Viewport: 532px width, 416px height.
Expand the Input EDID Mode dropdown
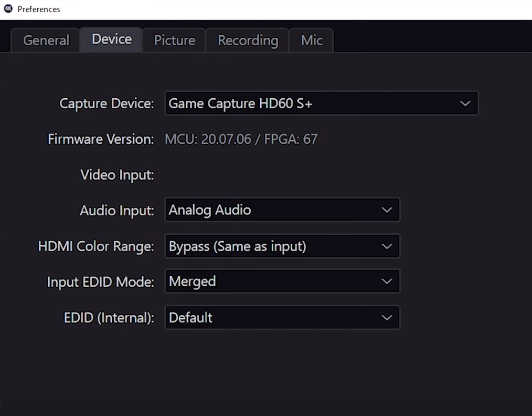tap(282, 281)
